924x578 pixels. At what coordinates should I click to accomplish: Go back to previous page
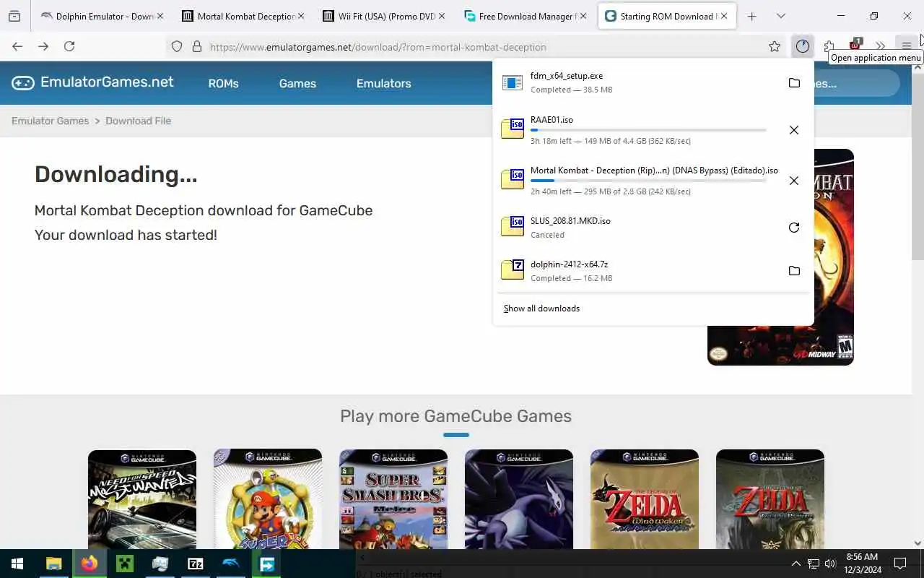17,46
